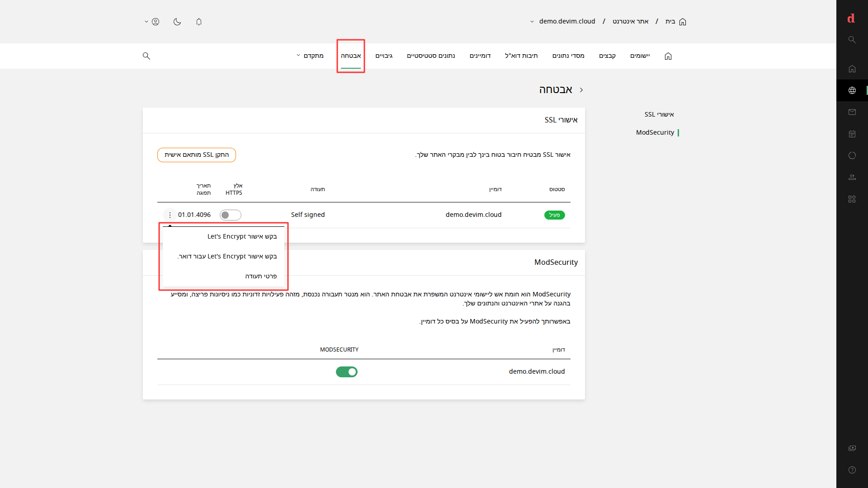Expand the מתקדם advanced dropdown tab
The width and height of the screenshot is (868, 488).
[310, 56]
